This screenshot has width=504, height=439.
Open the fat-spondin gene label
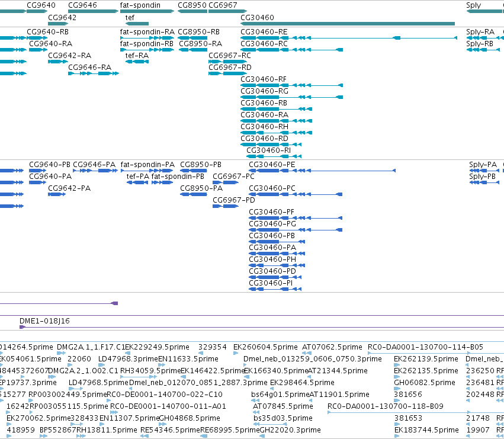[140, 5]
